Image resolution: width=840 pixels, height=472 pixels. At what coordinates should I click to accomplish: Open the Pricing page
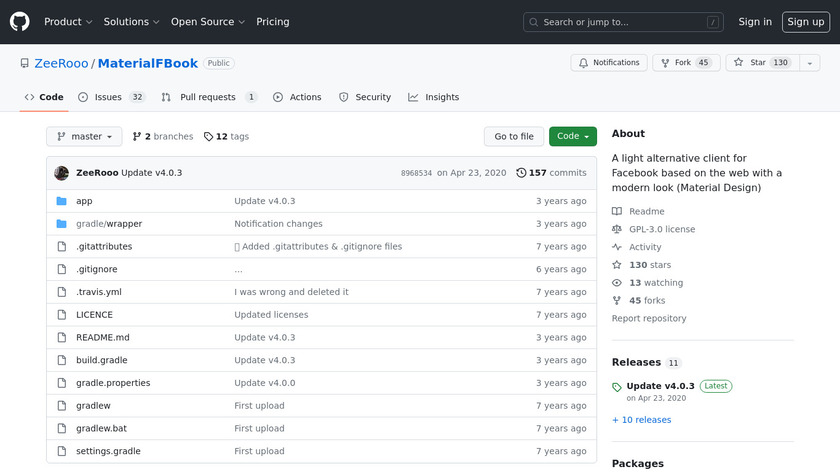coord(273,22)
